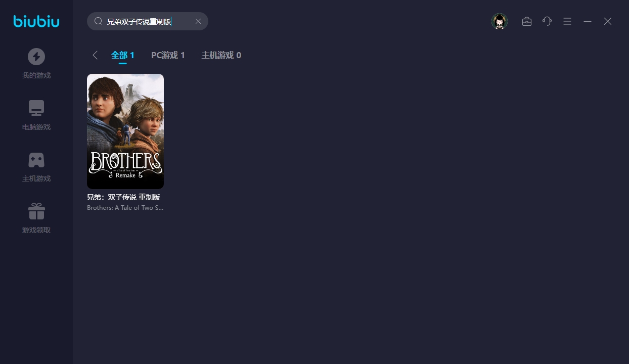Open Game Claim (游戏领取) gift icon
Screen dimensions: 629x364
coord(36,211)
